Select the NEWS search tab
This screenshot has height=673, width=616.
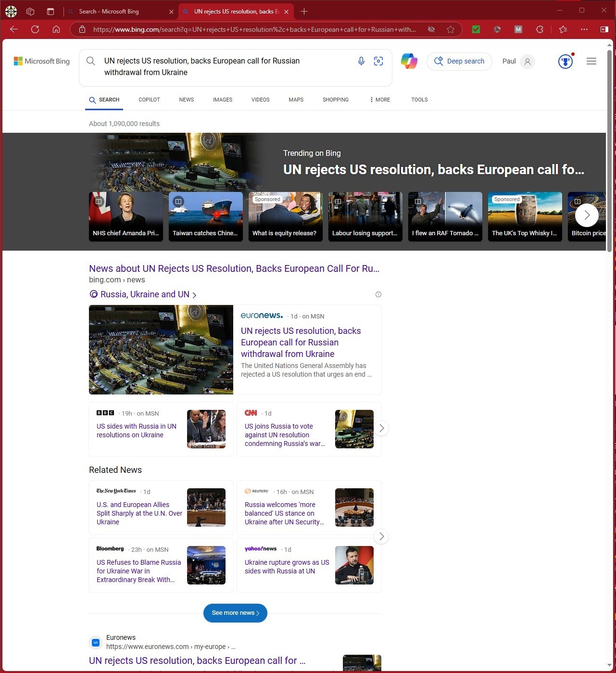[187, 100]
